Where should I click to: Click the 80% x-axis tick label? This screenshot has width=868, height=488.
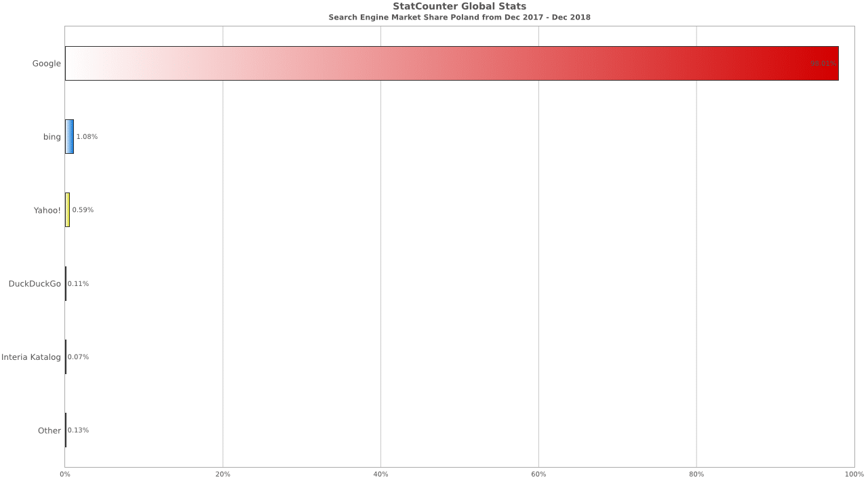click(696, 474)
